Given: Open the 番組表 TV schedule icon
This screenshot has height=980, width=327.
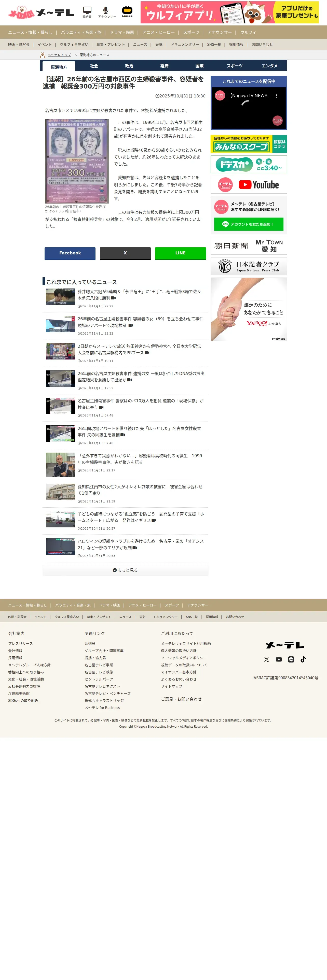Looking at the screenshot, I should 87,12.
